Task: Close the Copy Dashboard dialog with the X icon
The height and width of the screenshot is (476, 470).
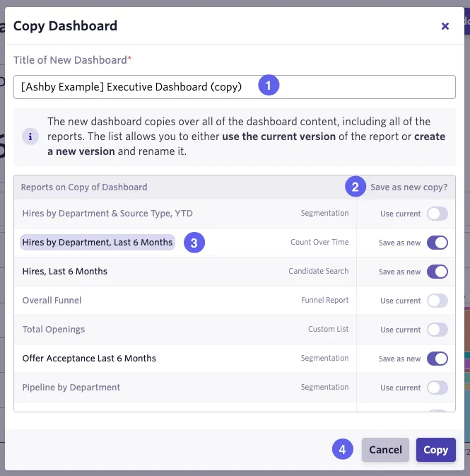Action: click(x=445, y=26)
